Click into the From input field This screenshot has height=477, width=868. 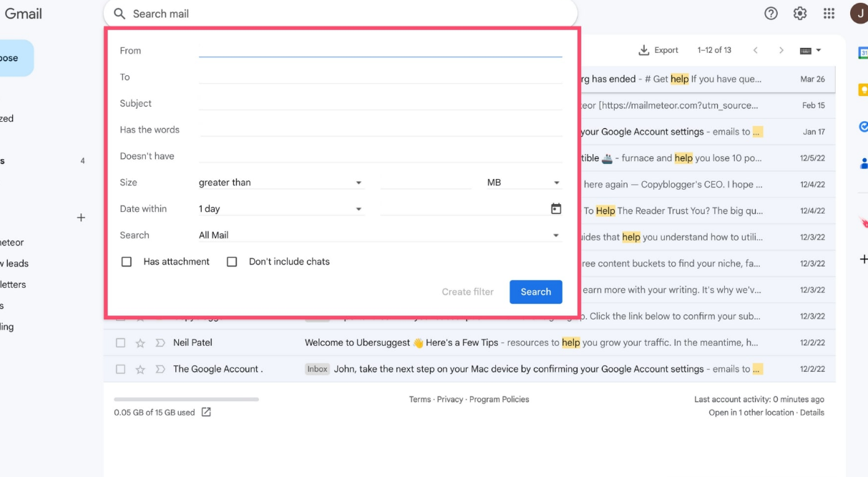coord(380,50)
